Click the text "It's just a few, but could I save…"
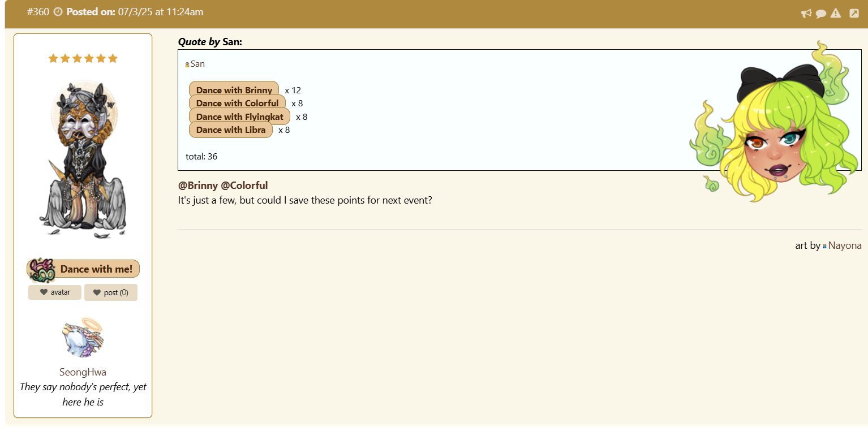The height and width of the screenshot is (427, 868). (305, 200)
